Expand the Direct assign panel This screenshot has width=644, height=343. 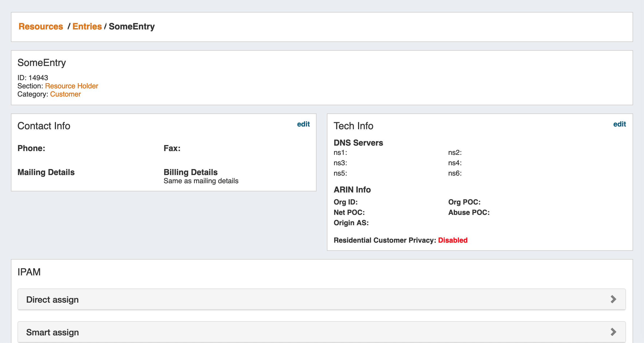[x=52, y=300]
